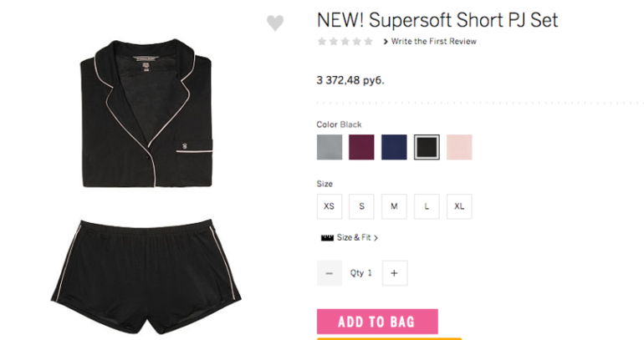
Task: Select size S
Action: point(362,206)
